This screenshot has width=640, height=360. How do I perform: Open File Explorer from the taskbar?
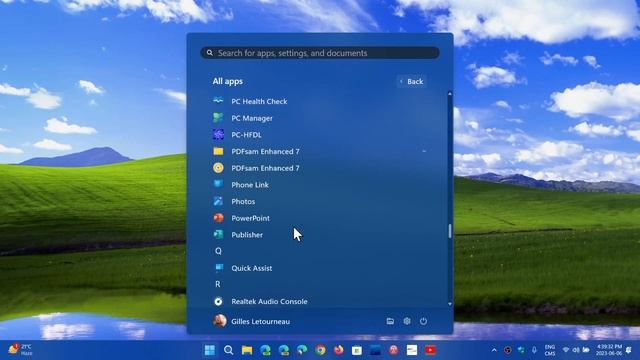pos(247,350)
